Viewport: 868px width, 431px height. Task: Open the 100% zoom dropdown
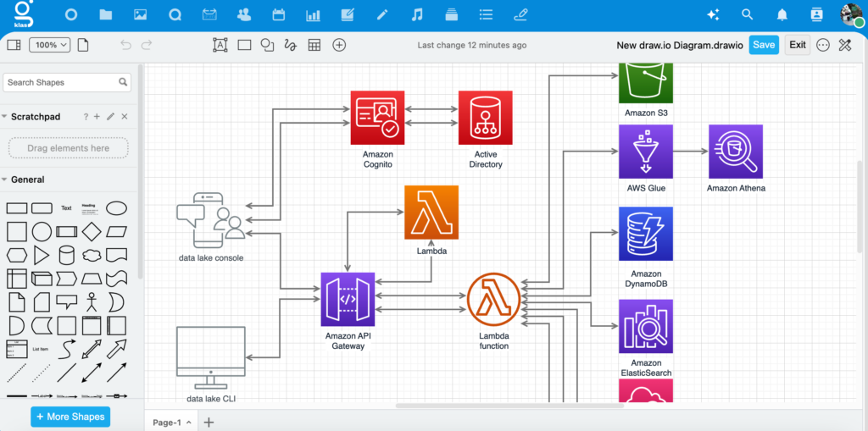tap(49, 45)
